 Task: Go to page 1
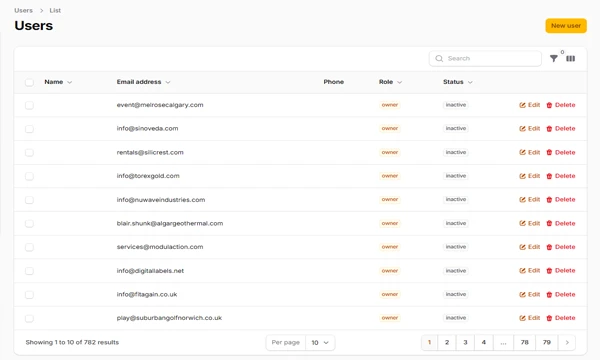pyautogui.click(x=429, y=342)
